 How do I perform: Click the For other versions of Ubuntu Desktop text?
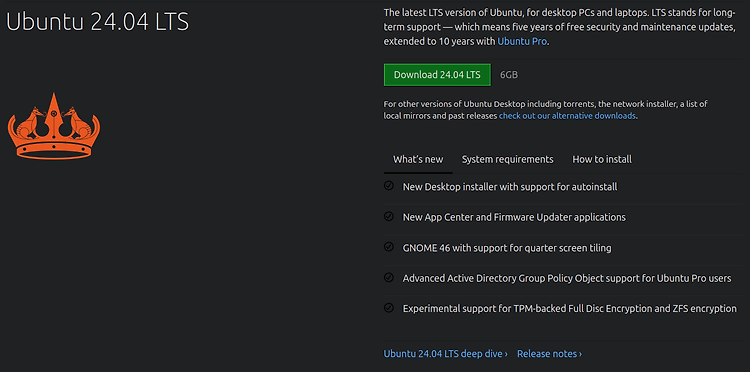point(546,109)
